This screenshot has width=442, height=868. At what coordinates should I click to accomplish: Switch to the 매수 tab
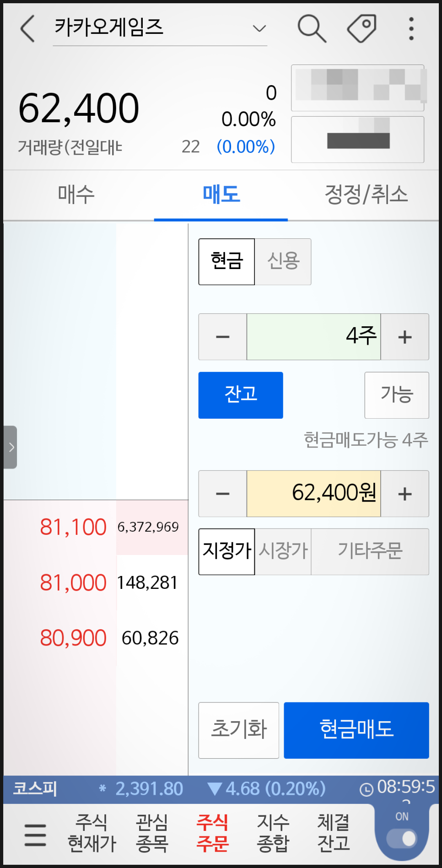point(76,195)
